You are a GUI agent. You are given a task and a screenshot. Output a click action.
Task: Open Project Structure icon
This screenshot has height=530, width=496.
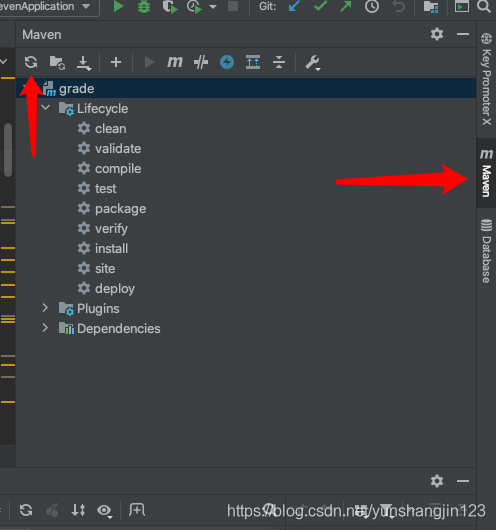tap(431, 7)
